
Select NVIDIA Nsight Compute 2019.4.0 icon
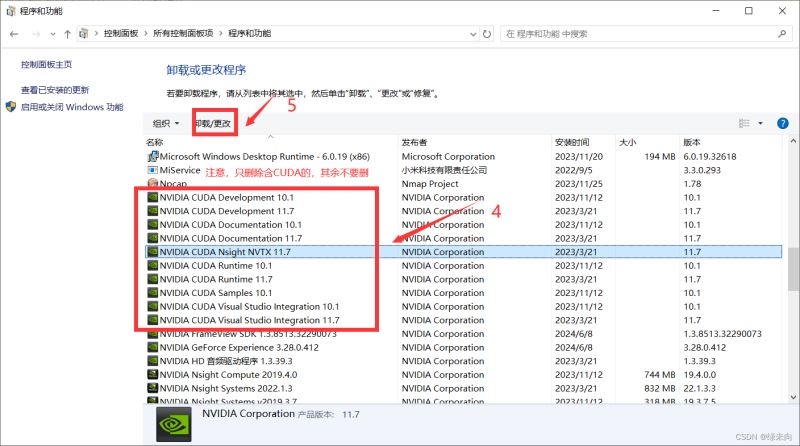click(152, 375)
